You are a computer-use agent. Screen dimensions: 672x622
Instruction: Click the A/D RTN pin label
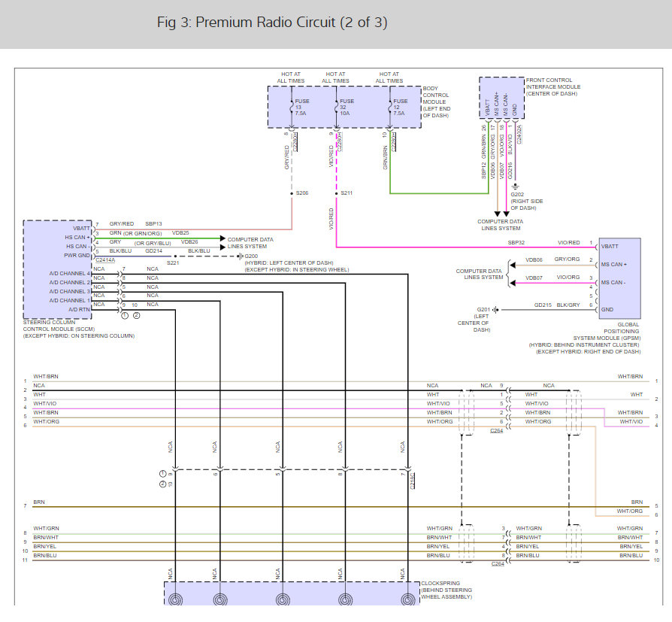pos(79,309)
